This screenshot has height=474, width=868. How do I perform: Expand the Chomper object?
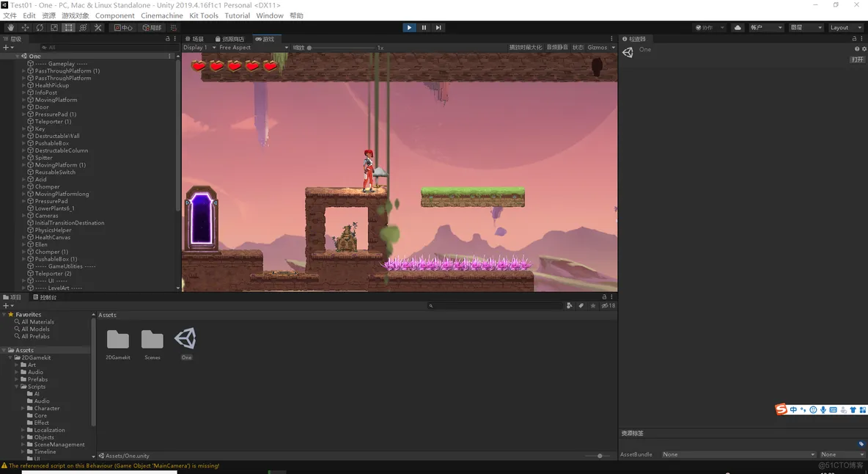23,186
